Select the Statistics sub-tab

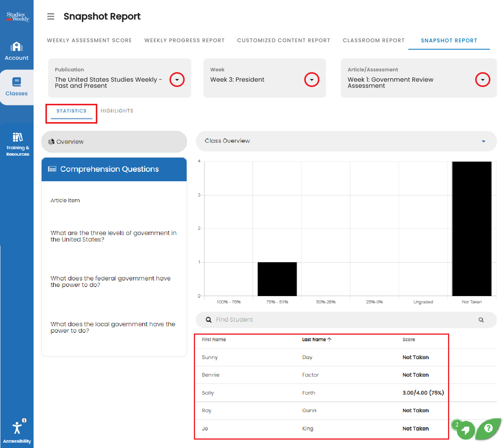coord(71,111)
